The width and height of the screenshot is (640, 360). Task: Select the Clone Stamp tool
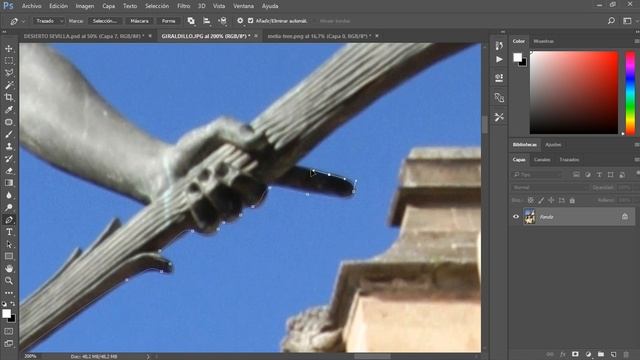[9, 147]
